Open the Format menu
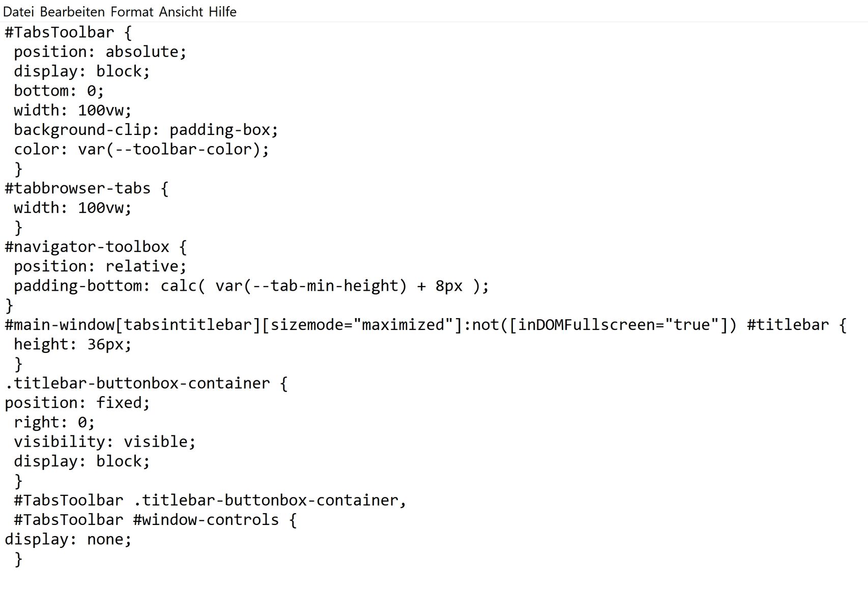868x611 pixels. (132, 11)
